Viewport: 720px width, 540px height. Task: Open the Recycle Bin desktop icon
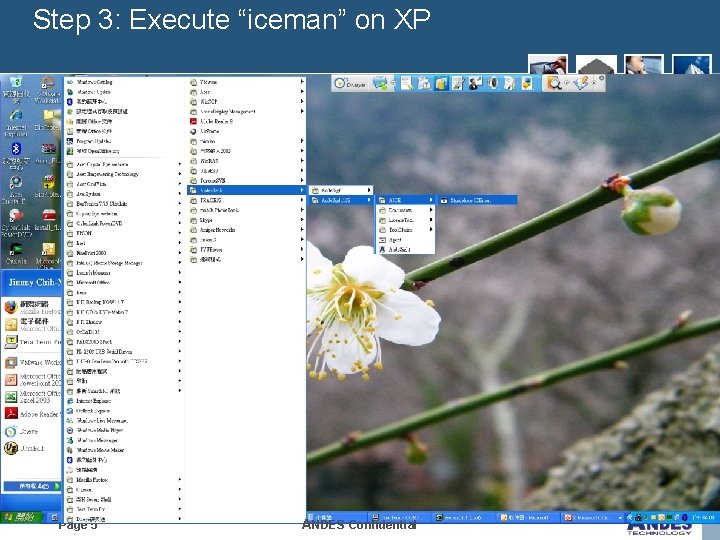[x=16, y=90]
